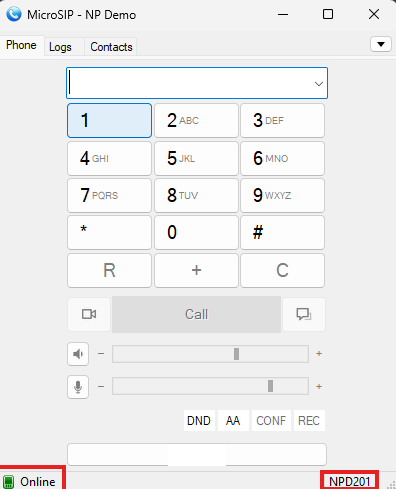
Task: Toggle AA auto-answer mode
Action: [x=233, y=421]
